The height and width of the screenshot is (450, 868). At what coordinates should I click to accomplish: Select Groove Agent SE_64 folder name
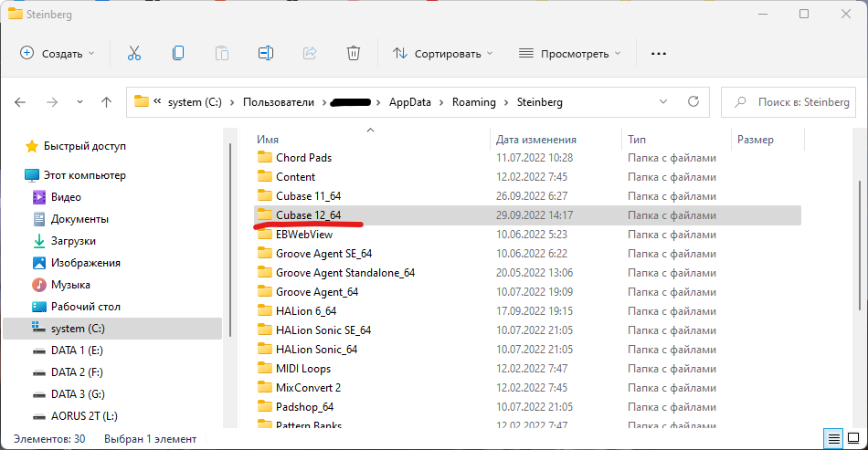[323, 253]
